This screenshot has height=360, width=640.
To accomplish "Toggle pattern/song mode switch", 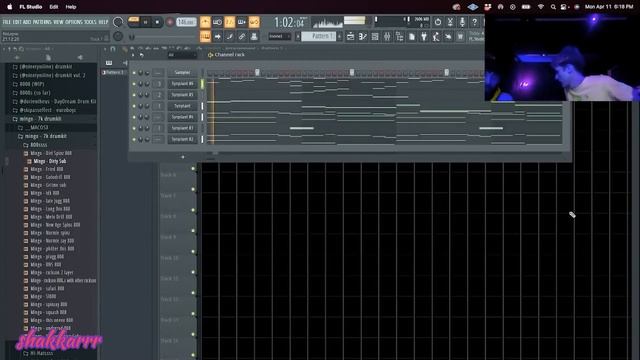I will (133, 22).
